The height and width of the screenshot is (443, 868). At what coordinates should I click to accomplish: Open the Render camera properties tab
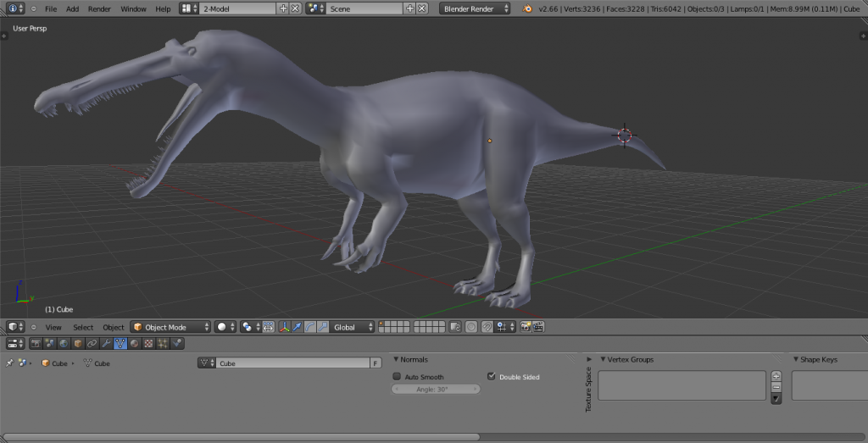tap(36, 343)
